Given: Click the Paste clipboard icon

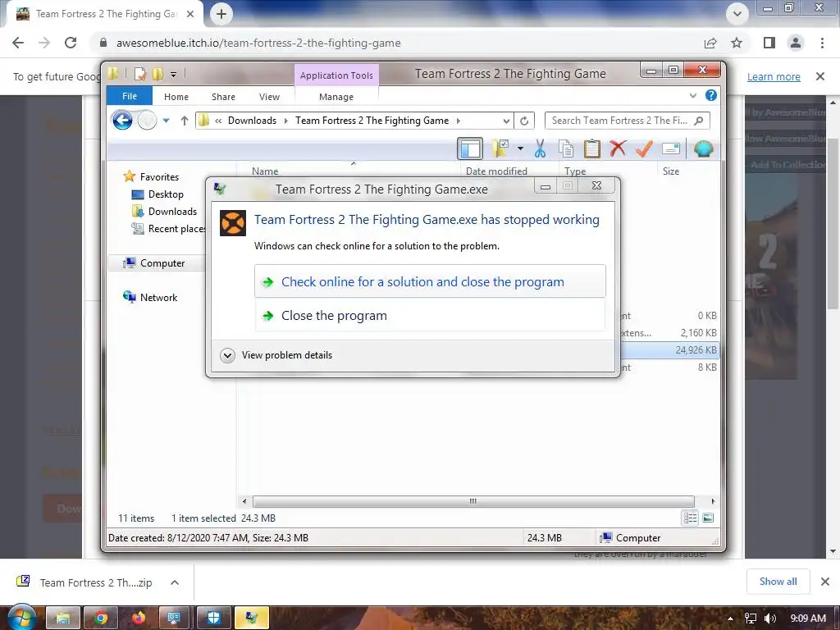Looking at the screenshot, I should click(x=592, y=148).
